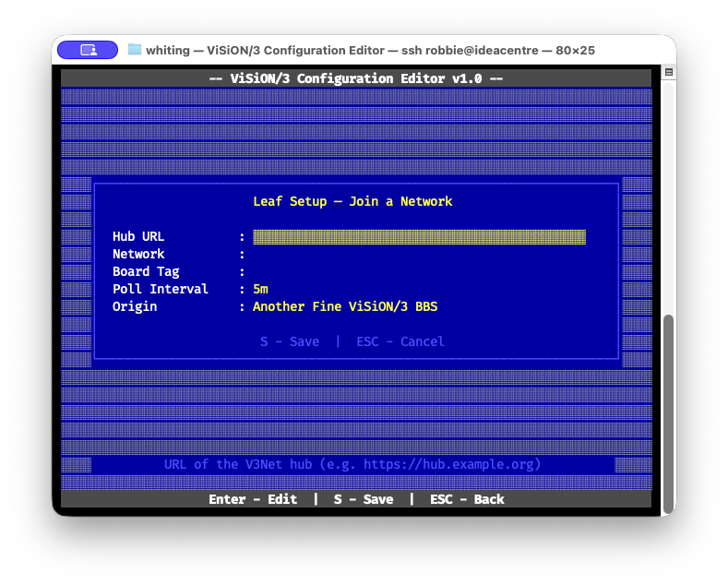Click 'Enter - Edit' in the bottom bar

click(x=253, y=499)
